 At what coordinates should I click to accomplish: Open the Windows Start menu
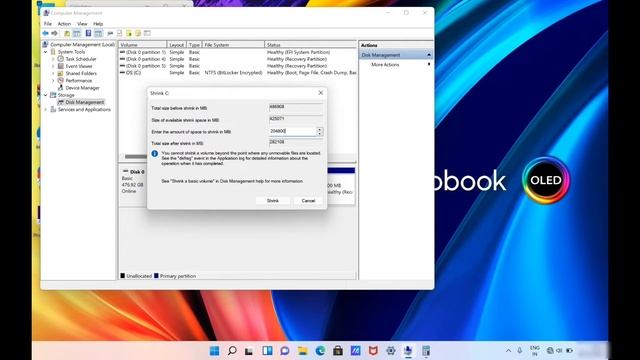coord(214,351)
